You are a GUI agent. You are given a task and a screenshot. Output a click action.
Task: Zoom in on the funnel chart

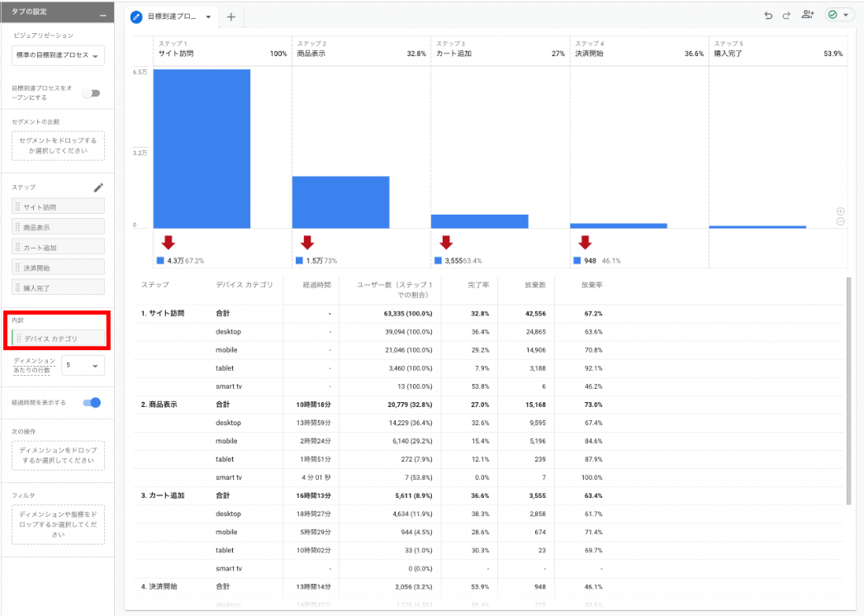coord(840,211)
